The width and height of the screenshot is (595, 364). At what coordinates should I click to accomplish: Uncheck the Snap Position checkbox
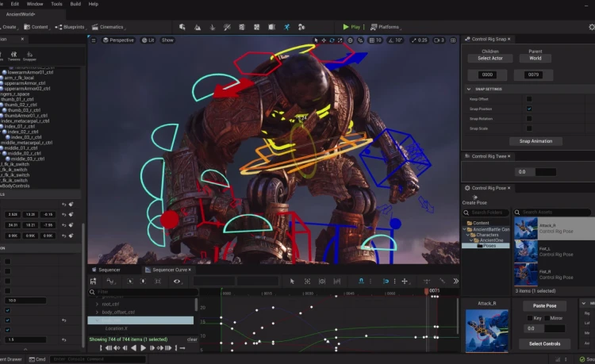coord(529,109)
